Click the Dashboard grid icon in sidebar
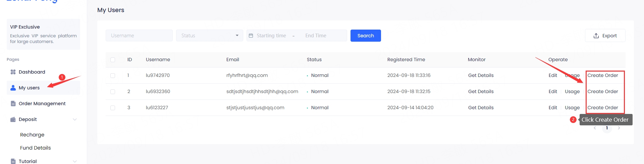 click(13, 72)
